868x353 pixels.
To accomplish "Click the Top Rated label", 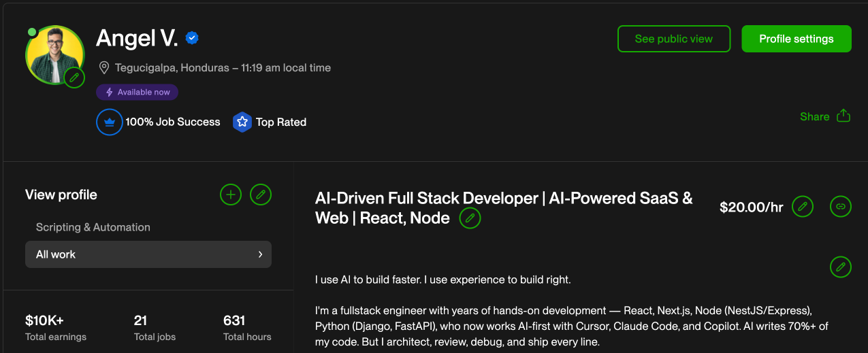I will pos(281,122).
